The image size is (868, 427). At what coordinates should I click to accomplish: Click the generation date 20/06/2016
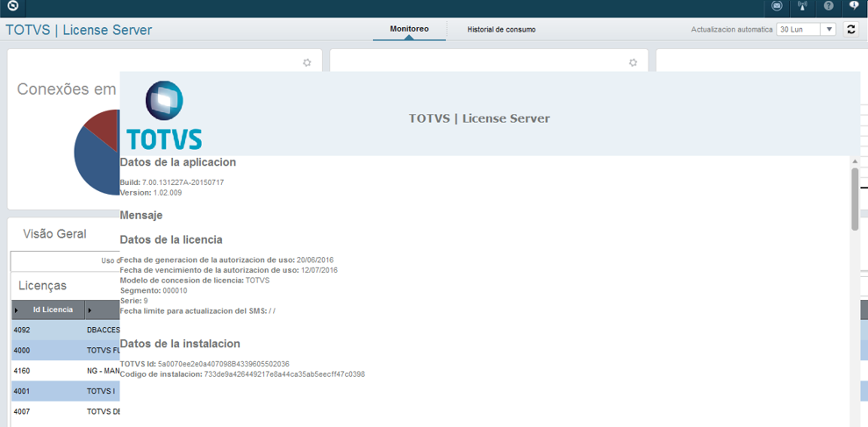(315, 260)
